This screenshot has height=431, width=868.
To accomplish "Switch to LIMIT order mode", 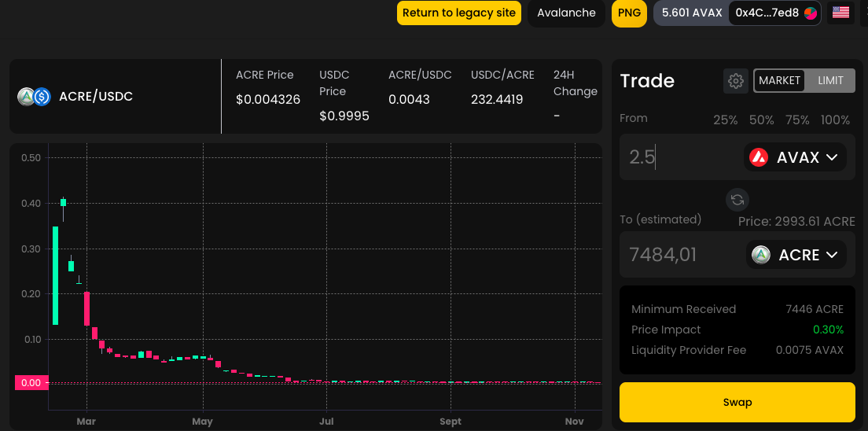I will pyautogui.click(x=830, y=81).
